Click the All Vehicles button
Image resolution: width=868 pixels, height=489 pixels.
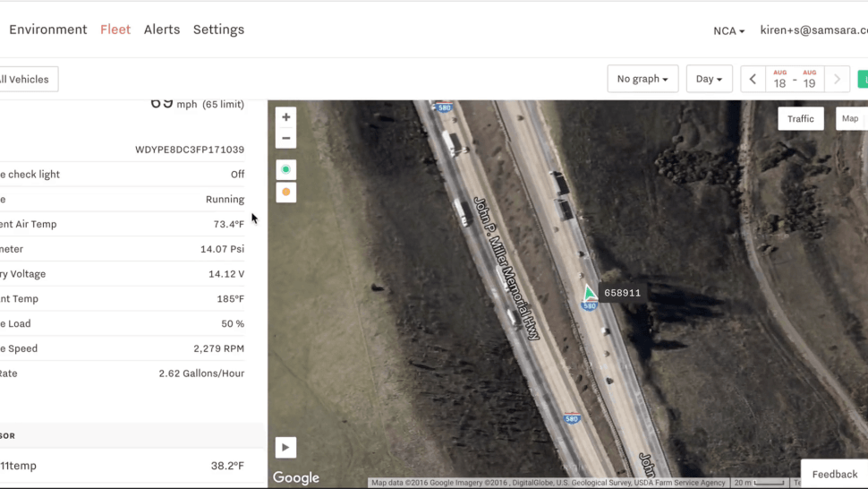(27, 79)
